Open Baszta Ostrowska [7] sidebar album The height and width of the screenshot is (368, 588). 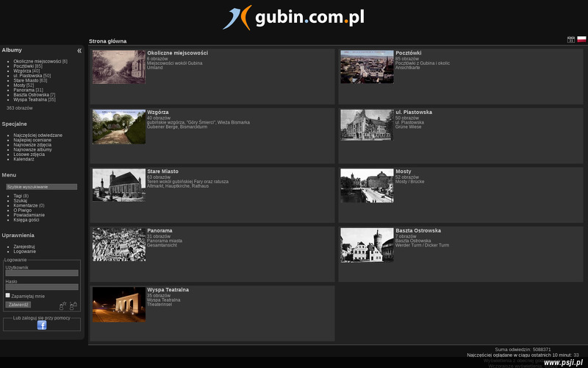pyautogui.click(x=31, y=95)
